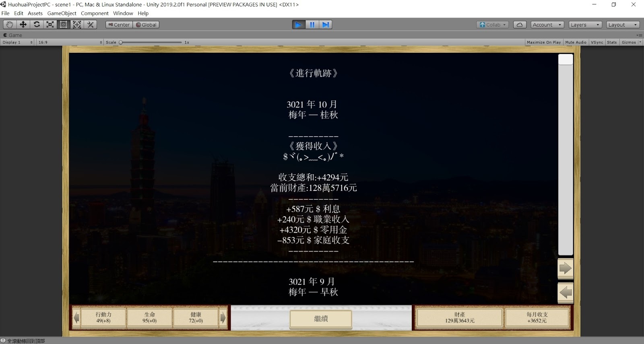
Task: Open the Window menu
Action: [123, 13]
